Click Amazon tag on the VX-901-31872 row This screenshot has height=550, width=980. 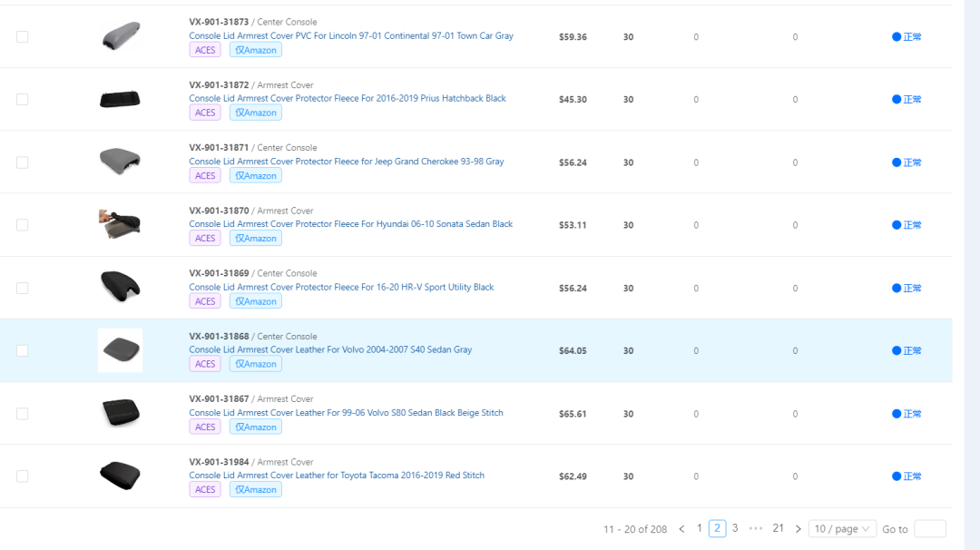(256, 113)
